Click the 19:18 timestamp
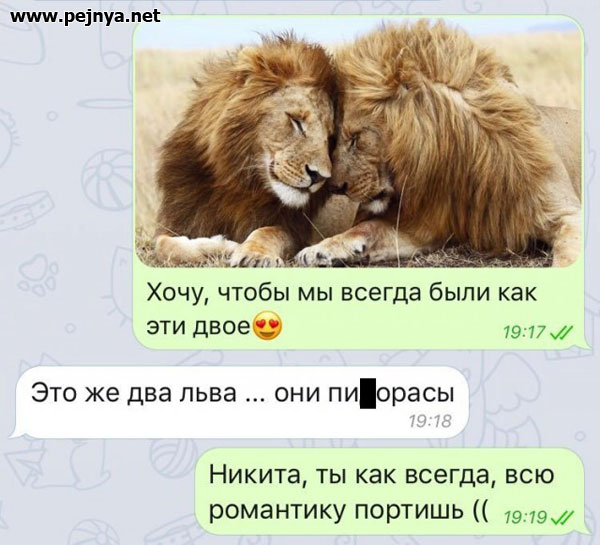The image size is (600, 545). tap(430, 421)
